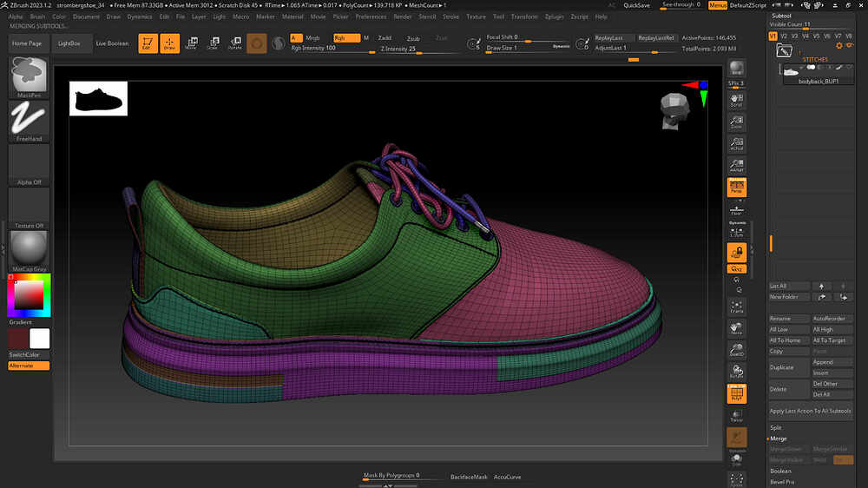Image resolution: width=868 pixels, height=488 pixels.
Task: Select the bodyback_BUP1 subtool
Action: [819, 74]
